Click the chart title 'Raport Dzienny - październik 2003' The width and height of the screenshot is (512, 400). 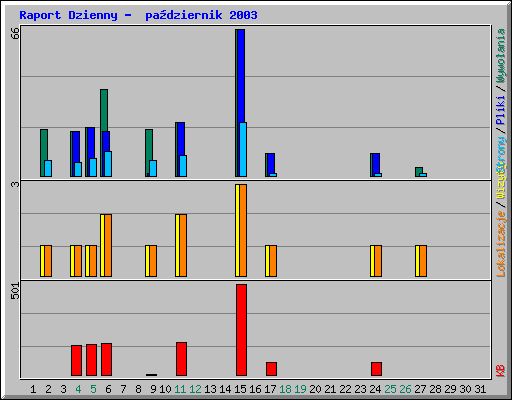[x=138, y=15]
